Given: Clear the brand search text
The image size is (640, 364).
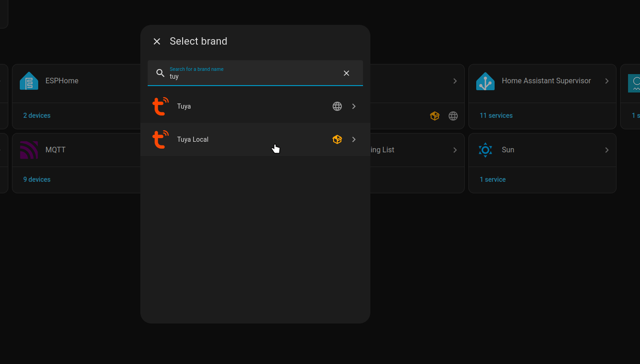Looking at the screenshot, I should (346, 73).
